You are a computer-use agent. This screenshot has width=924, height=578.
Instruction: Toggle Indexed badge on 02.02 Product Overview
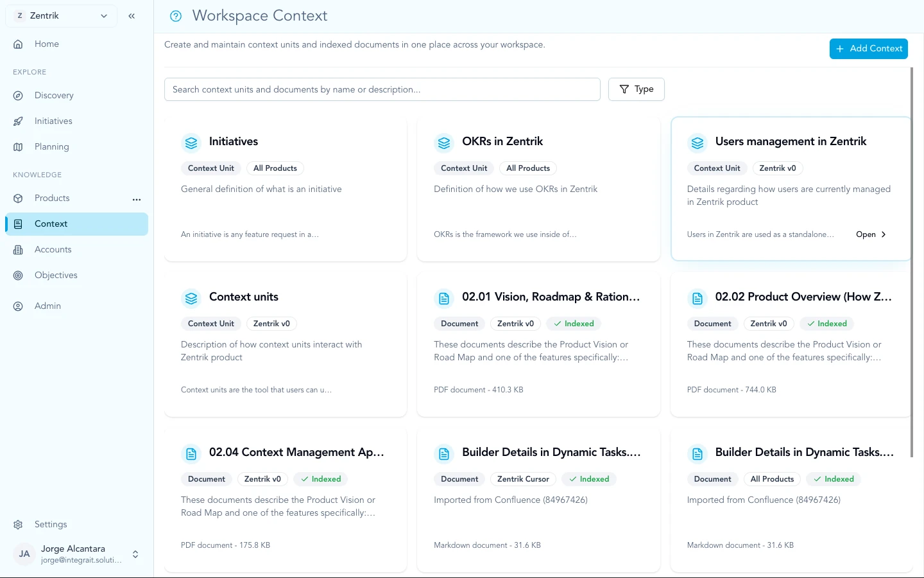(826, 323)
